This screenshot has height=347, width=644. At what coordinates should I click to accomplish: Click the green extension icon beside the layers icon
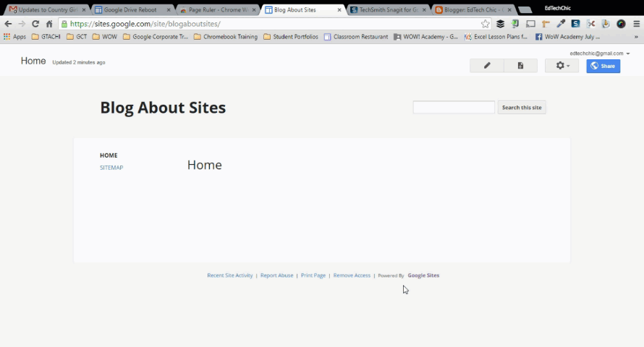point(514,24)
